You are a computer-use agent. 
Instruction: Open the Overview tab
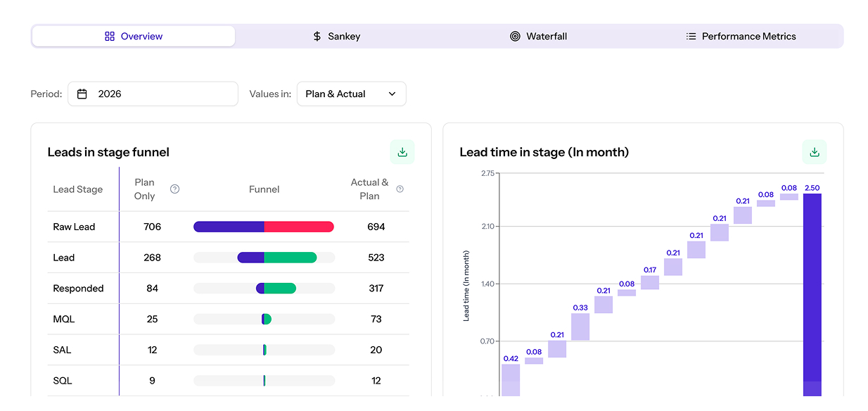(134, 37)
